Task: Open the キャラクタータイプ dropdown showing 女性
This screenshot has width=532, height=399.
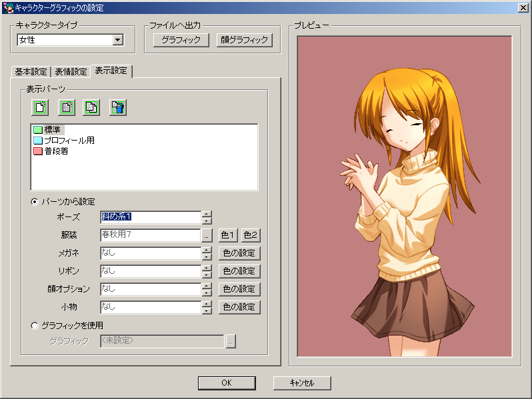Action: coord(118,40)
